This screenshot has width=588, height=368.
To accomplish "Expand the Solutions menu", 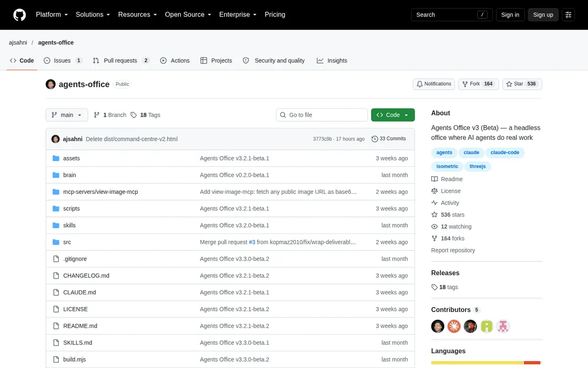I will pos(93,15).
